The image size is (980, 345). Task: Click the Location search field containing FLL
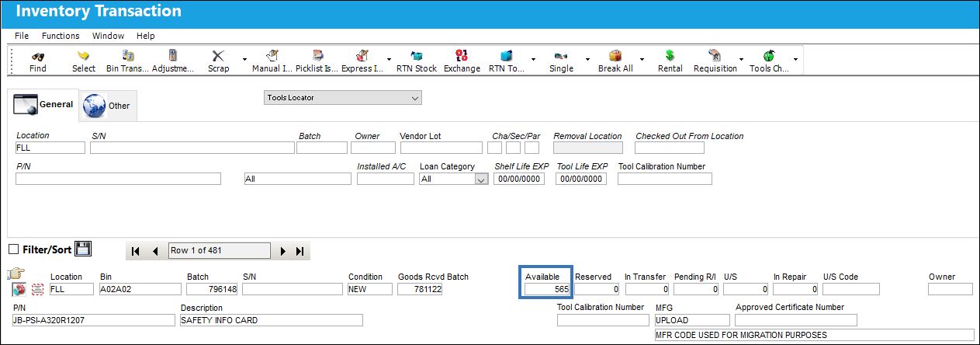pyautogui.click(x=50, y=148)
